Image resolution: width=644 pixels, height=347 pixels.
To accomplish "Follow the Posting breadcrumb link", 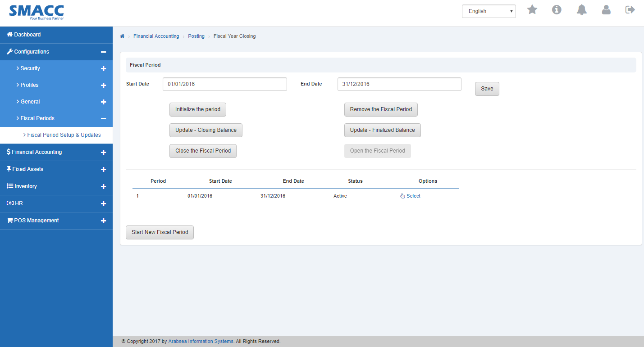I will pos(196,36).
